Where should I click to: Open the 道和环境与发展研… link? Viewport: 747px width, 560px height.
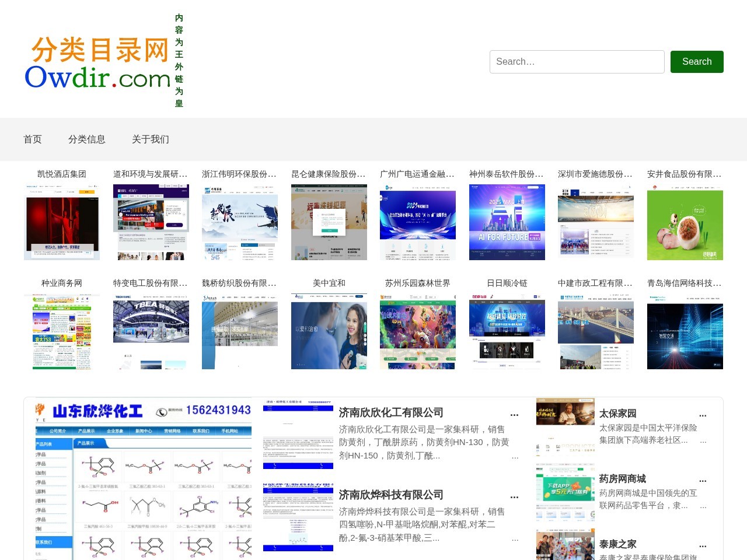(x=151, y=174)
